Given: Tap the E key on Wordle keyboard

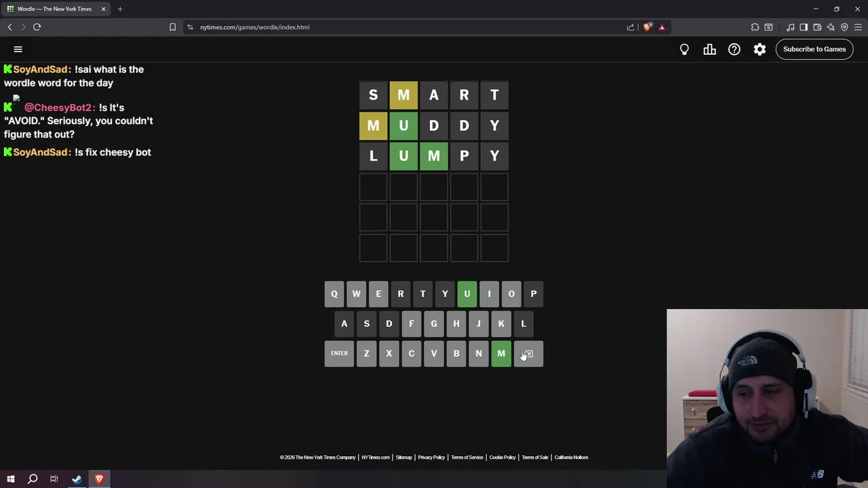Looking at the screenshot, I should (x=378, y=293).
